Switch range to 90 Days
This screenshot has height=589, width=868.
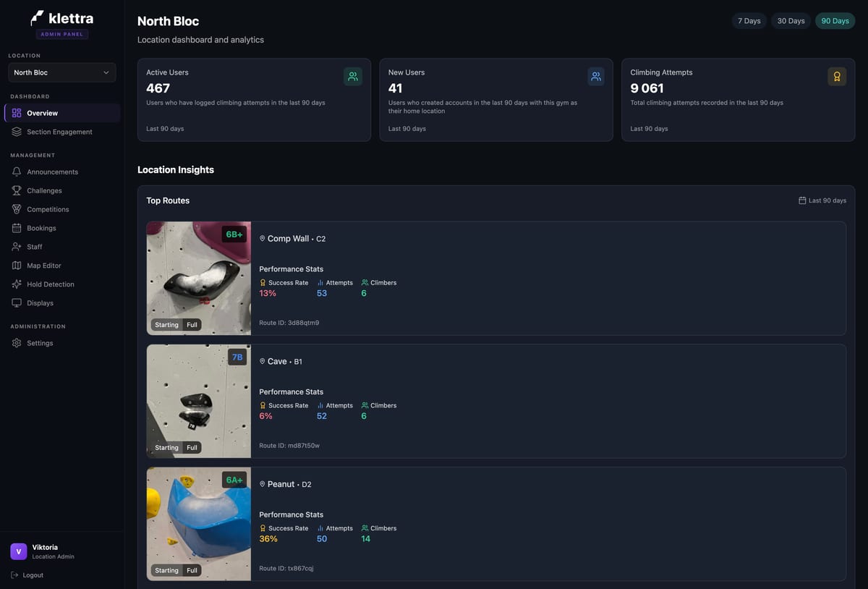(x=835, y=21)
